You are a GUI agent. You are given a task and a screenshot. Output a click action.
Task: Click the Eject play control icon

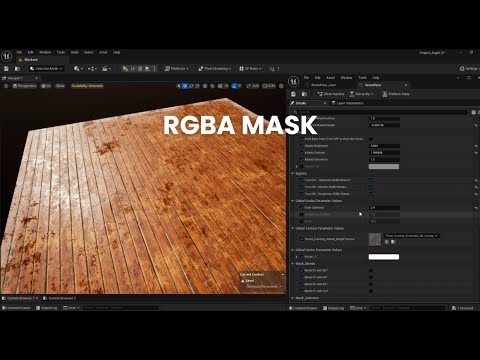click(147, 69)
